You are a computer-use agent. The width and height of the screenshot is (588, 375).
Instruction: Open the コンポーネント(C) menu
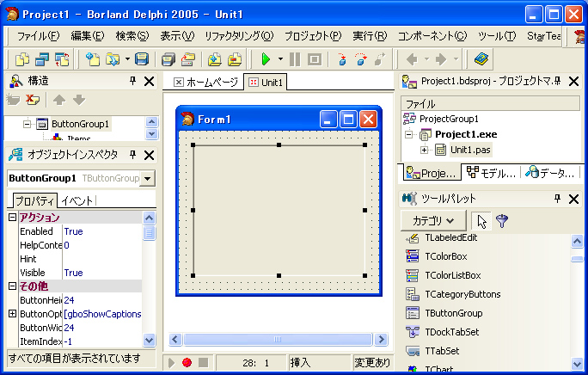tap(432, 36)
